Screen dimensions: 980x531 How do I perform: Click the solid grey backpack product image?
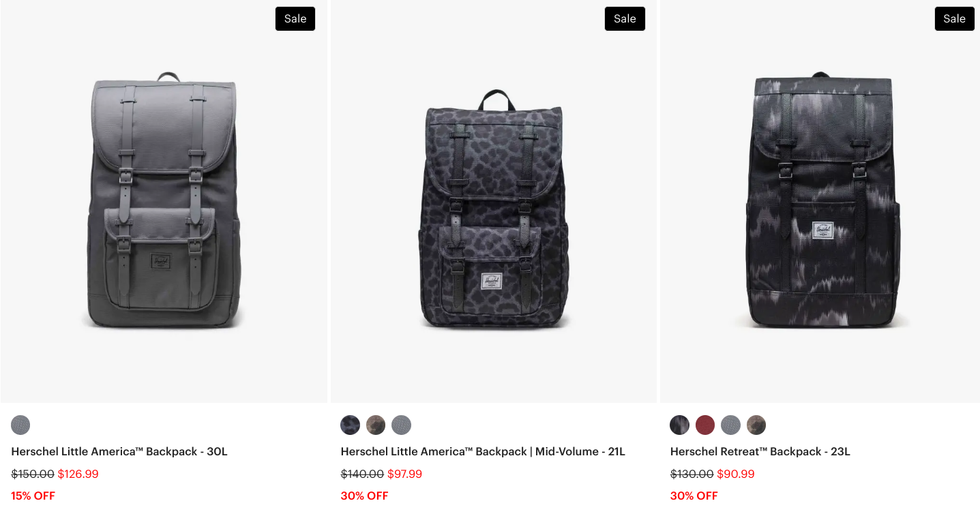164,201
